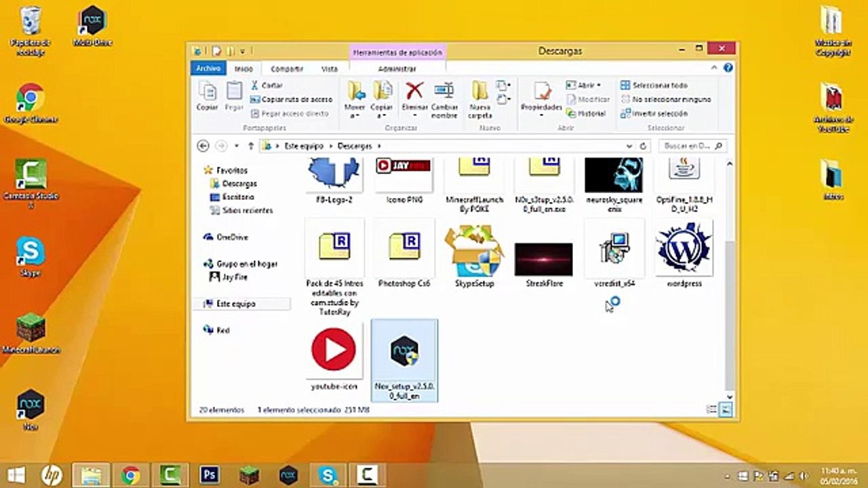Click Historial in the ribbon
Screen dimensions: 868x488
[586, 113]
